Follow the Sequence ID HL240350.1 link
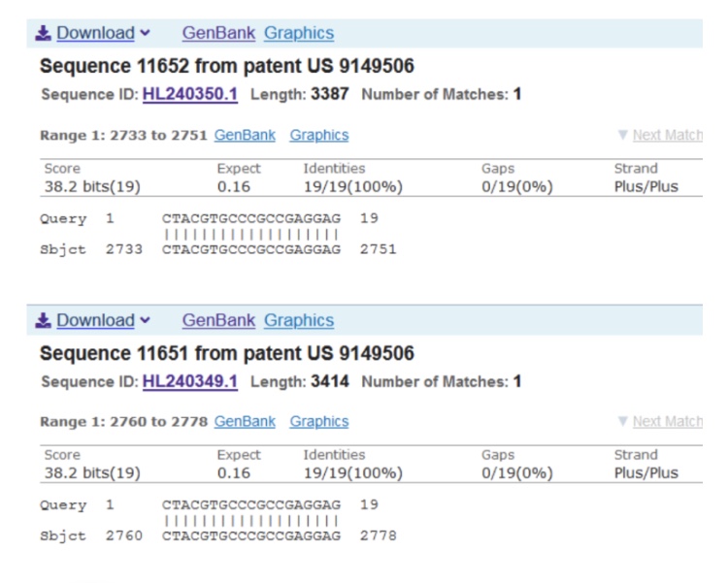 coord(190,95)
